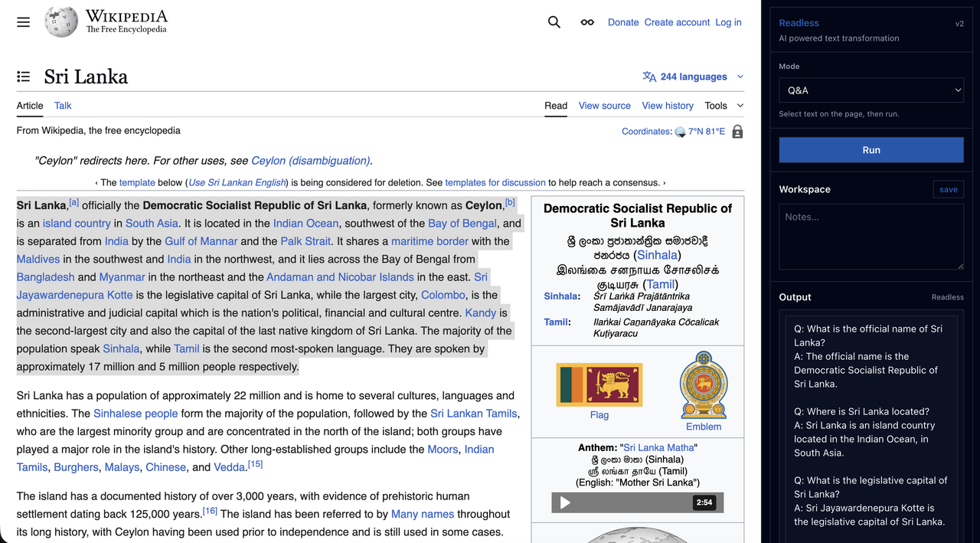
Task: Follow the Andaman and Nicobar Islands link
Action: point(340,277)
